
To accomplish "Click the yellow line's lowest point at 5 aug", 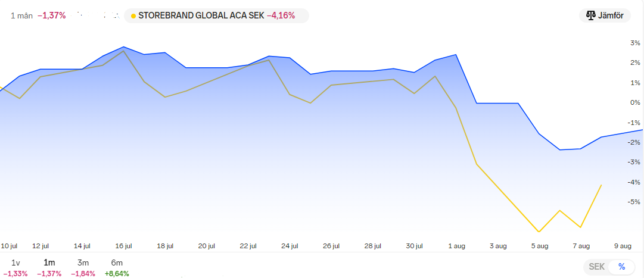I will click(539, 232).
